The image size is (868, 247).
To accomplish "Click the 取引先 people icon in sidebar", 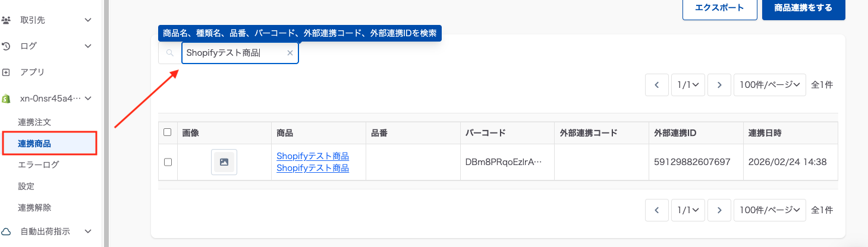I will tap(6, 20).
